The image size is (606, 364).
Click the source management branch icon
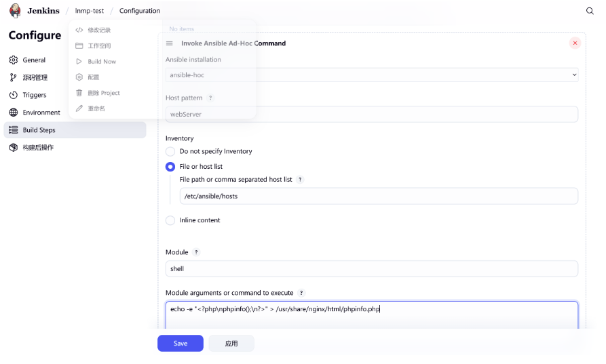[x=14, y=77]
